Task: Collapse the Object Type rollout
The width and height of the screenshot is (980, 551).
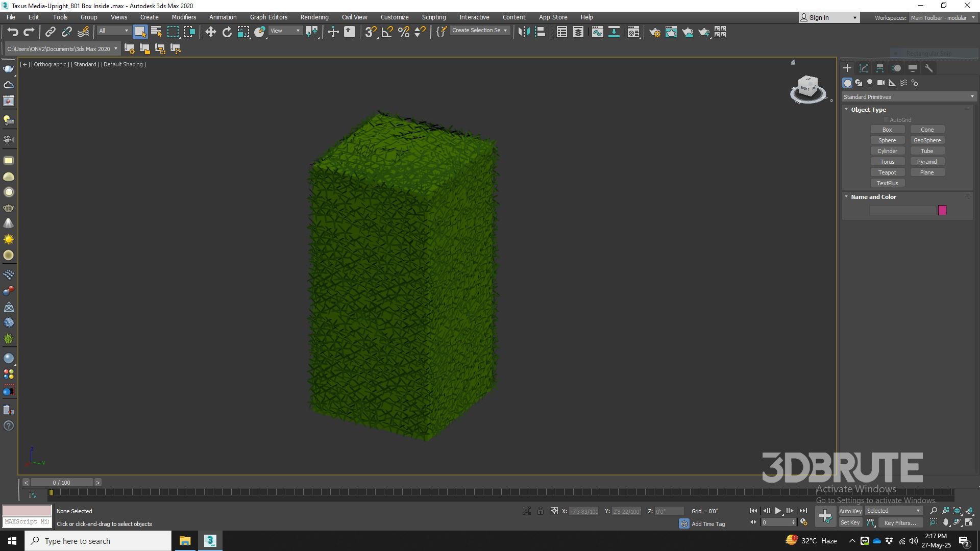Action: (x=868, y=110)
